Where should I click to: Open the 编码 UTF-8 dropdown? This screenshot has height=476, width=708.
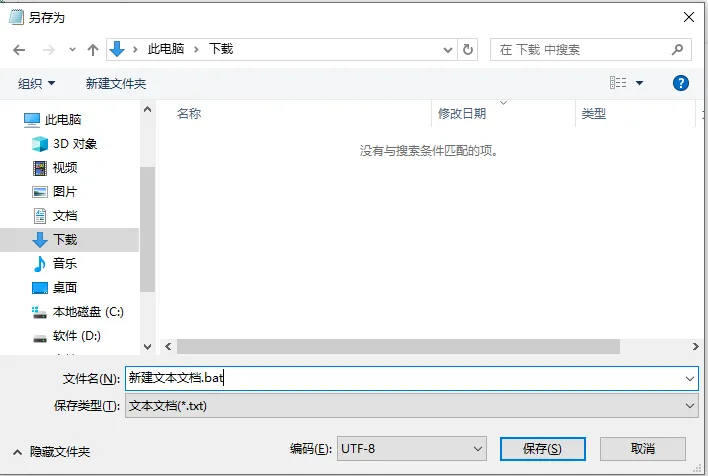[412, 449]
